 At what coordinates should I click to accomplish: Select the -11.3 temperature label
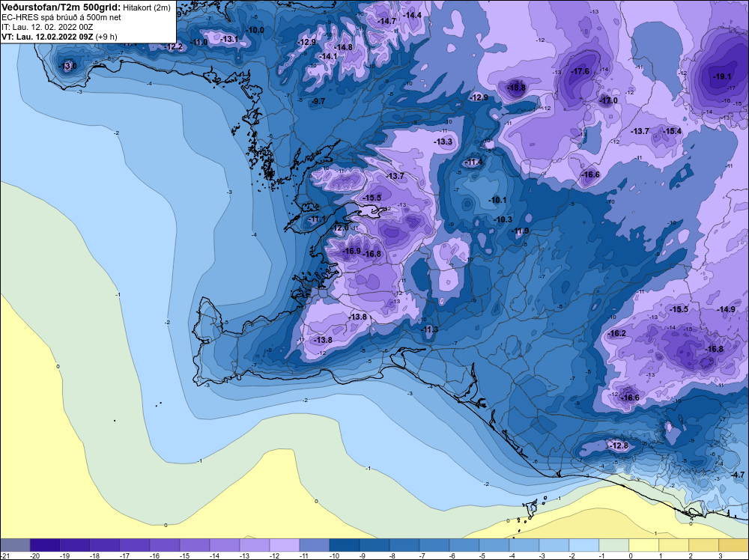pyautogui.click(x=431, y=330)
